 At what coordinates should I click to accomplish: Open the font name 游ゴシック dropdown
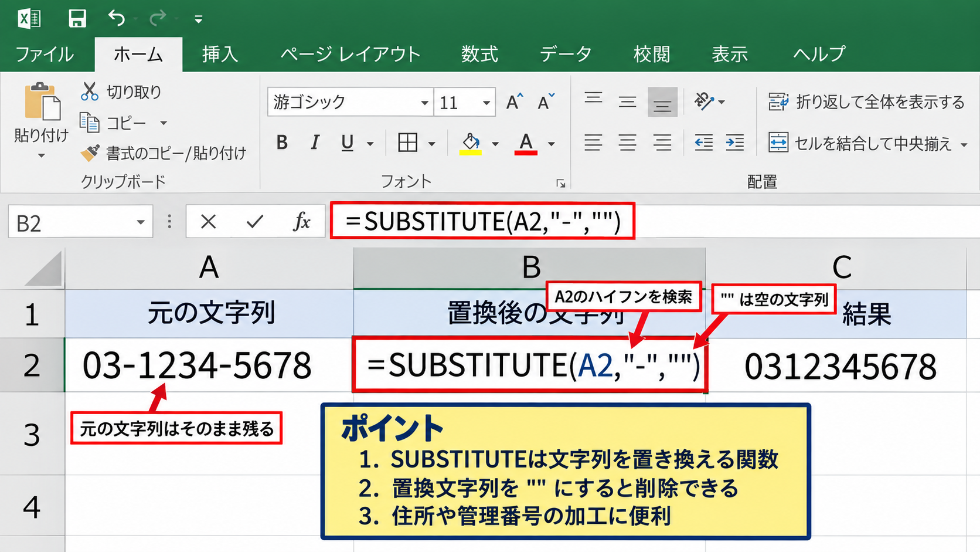[x=424, y=103]
